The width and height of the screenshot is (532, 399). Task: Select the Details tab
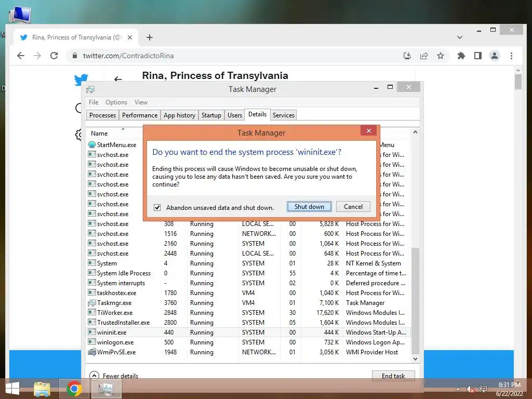pos(257,114)
